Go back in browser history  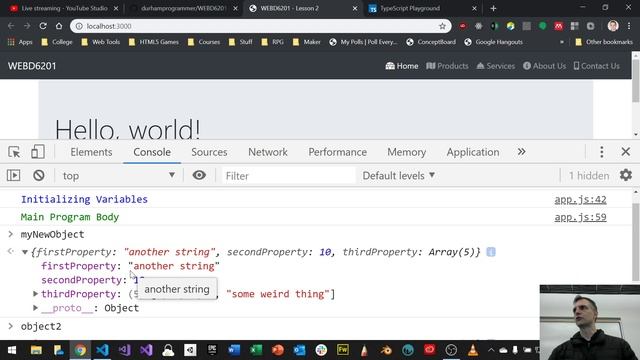pyautogui.click(x=11, y=26)
